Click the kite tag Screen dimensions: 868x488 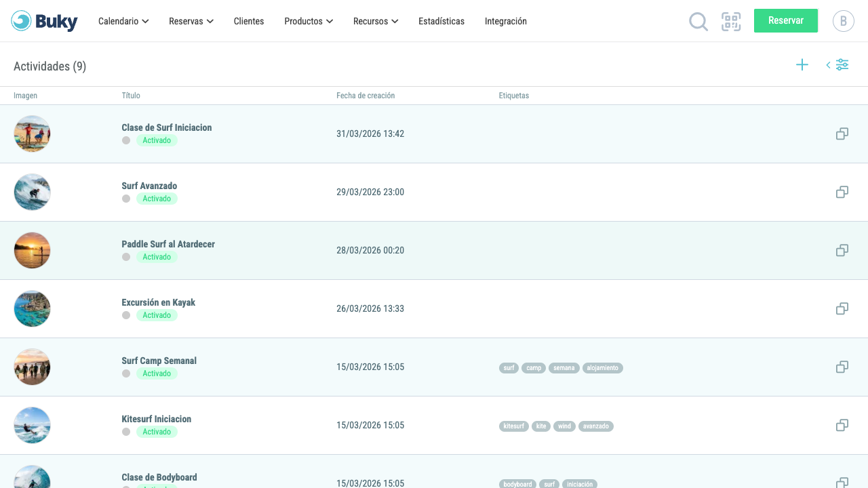pos(541,426)
